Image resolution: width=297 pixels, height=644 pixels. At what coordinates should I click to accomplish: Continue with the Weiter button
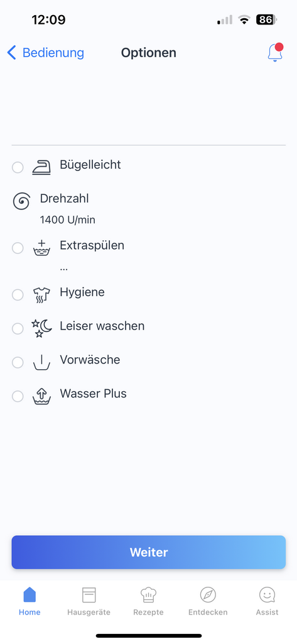pos(148,552)
